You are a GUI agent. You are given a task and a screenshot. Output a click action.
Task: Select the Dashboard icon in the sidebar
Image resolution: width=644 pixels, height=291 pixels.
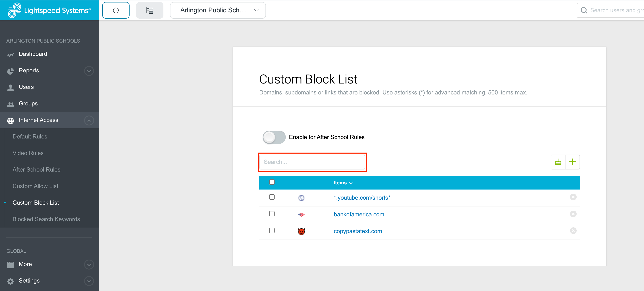click(x=11, y=54)
